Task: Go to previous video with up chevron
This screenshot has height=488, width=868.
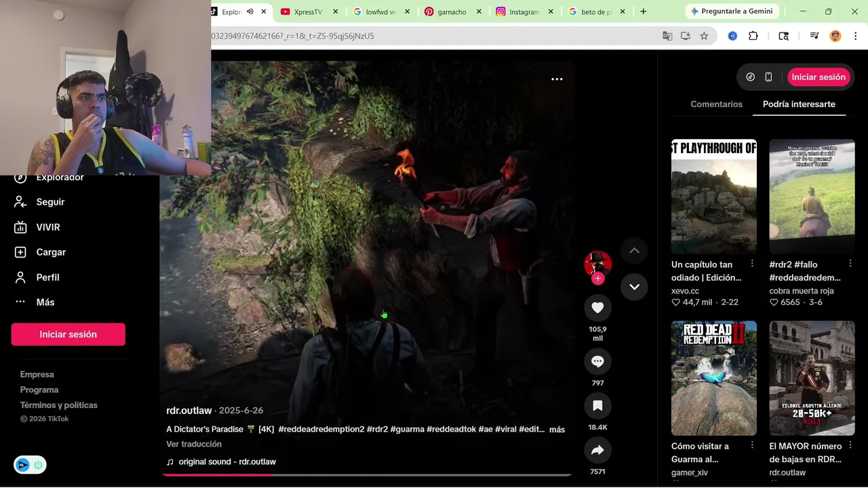Action: 634,251
